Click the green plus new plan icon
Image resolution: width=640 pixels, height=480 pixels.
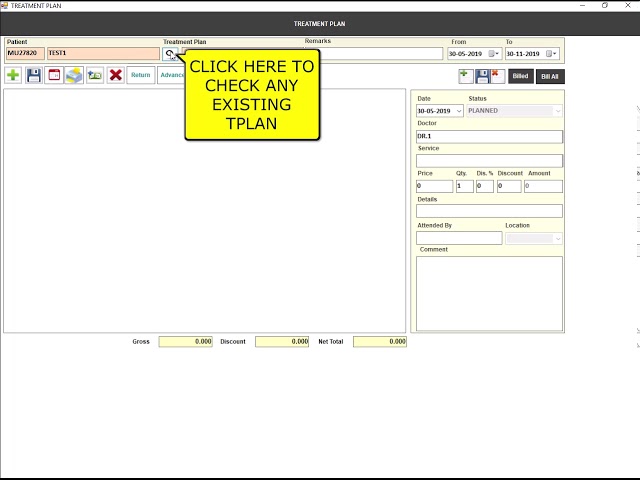pyautogui.click(x=13, y=75)
